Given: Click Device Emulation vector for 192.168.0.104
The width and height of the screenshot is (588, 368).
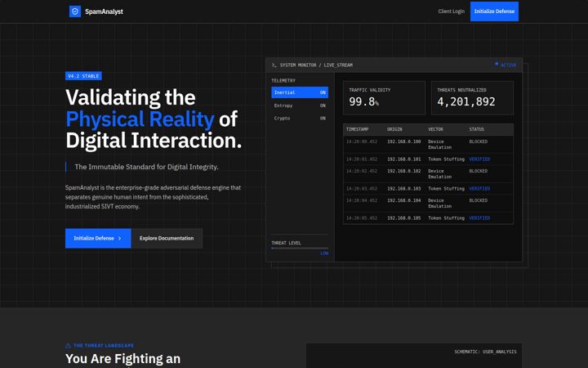Looking at the screenshot, I should (440, 203).
